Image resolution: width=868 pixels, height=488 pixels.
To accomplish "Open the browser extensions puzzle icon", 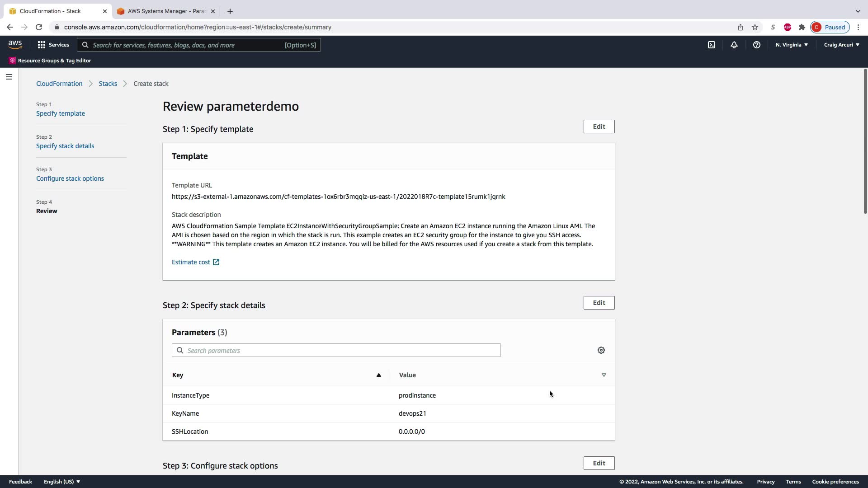I will (x=802, y=27).
